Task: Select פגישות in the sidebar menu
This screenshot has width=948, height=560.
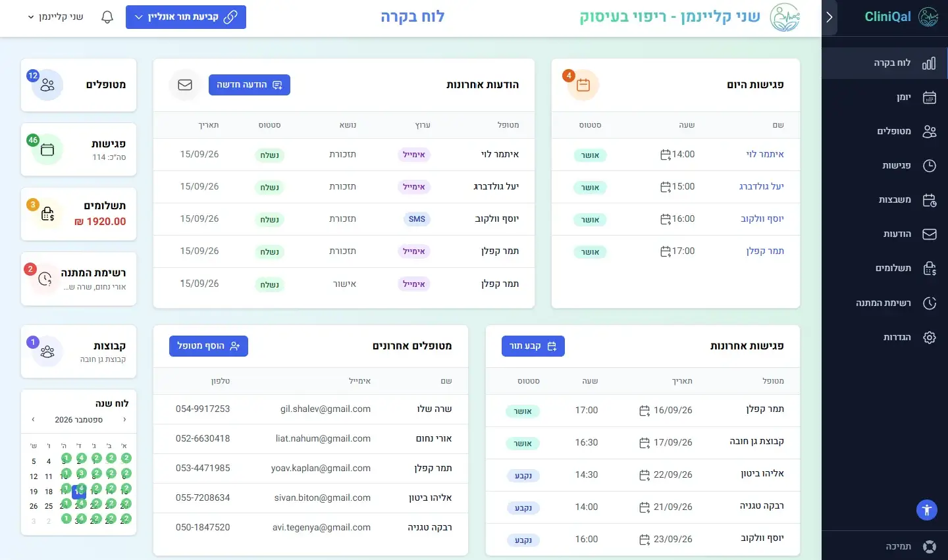Action: [x=885, y=166]
